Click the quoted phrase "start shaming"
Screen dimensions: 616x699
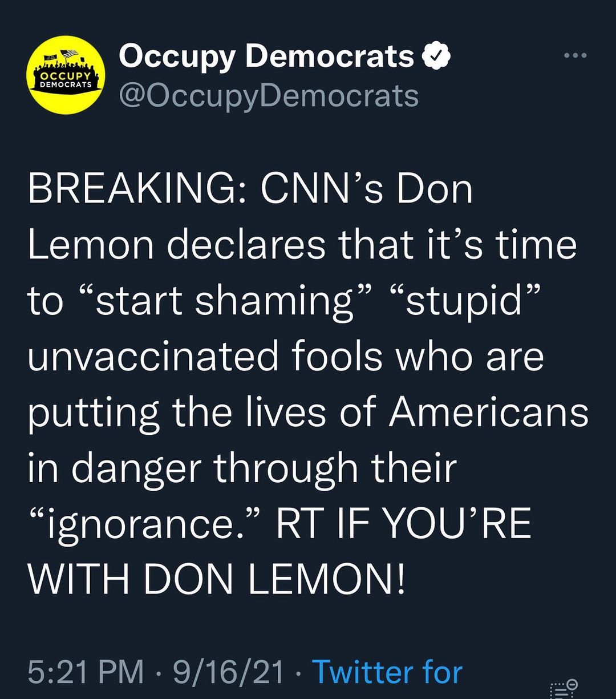click(x=226, y=301)
